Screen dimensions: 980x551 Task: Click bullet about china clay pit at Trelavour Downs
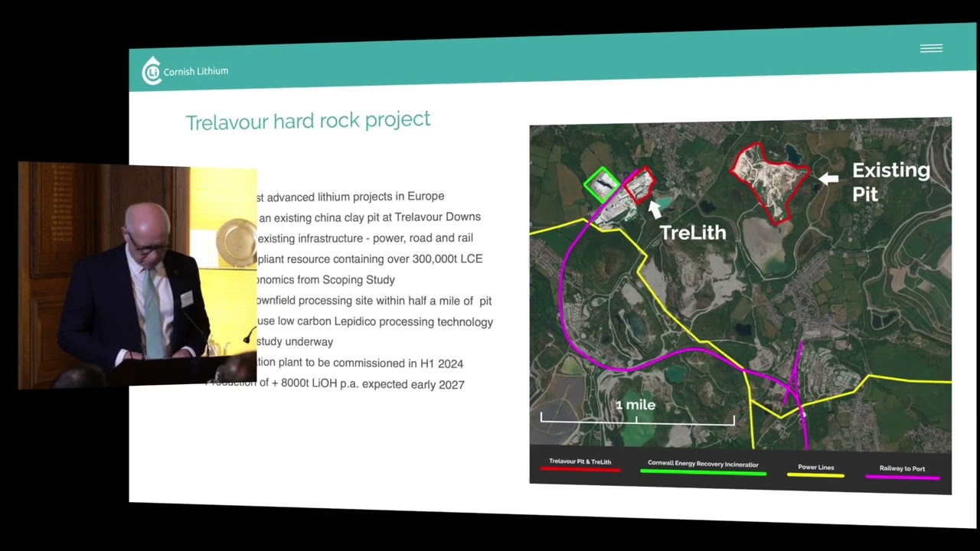coord(370,217)
